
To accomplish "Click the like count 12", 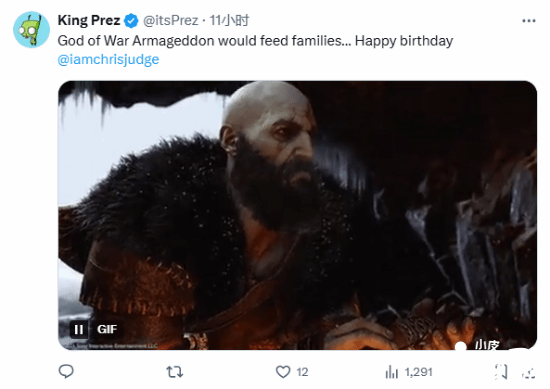I will (302, 372).
